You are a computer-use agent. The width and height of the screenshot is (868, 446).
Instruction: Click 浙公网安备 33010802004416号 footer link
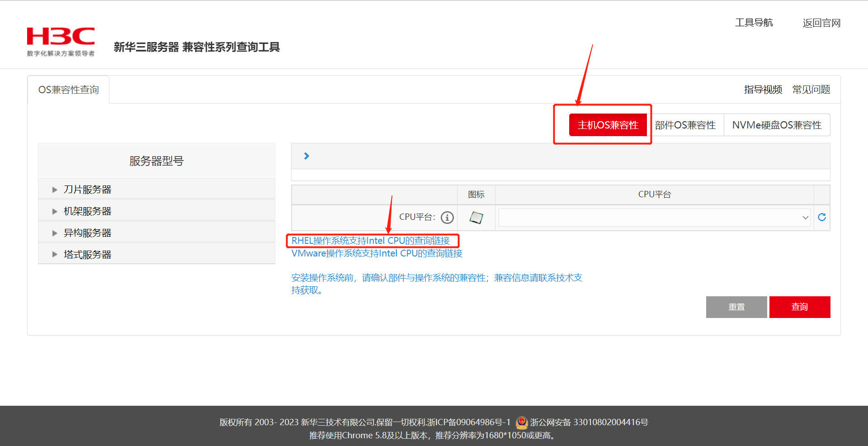[x=589, y=422]
